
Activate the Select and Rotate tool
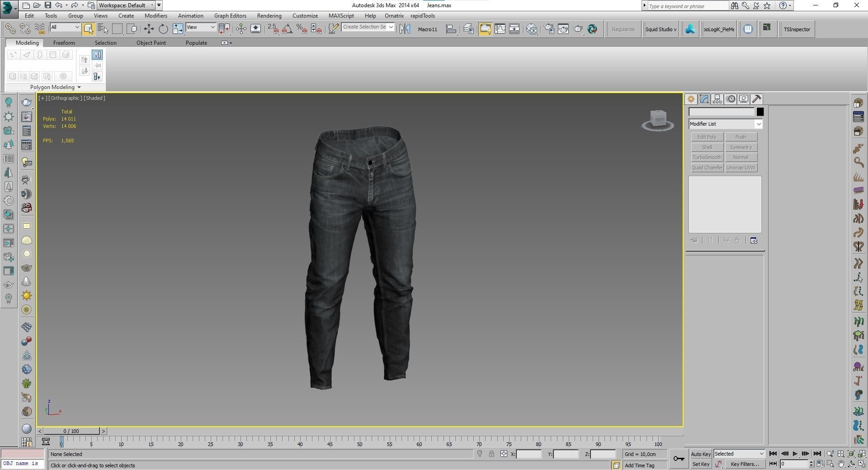163,29
